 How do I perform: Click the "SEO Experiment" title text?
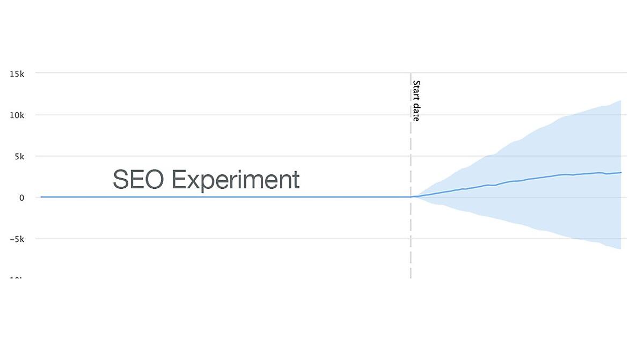[206, 179]
